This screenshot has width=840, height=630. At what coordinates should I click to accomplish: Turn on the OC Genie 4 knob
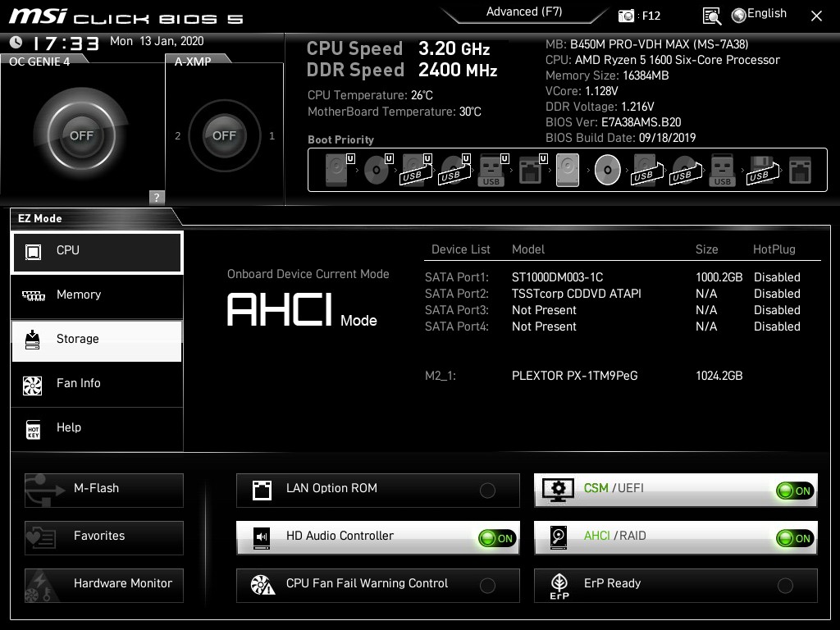tap(81, 135)
